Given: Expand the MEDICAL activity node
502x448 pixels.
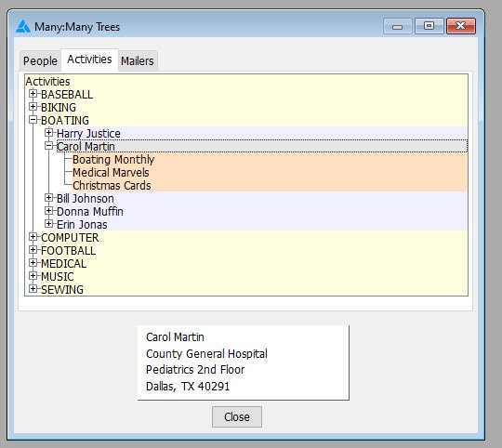Looking at the screenshot, I should [33, 263].
